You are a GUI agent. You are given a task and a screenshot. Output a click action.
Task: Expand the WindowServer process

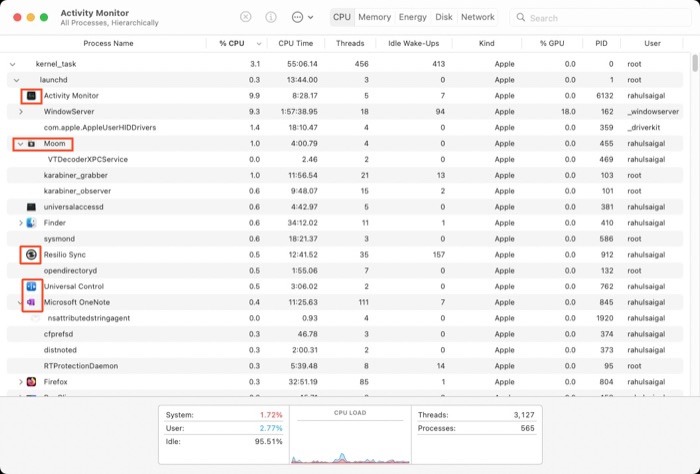pyautogui.click(x=21, y=112)
